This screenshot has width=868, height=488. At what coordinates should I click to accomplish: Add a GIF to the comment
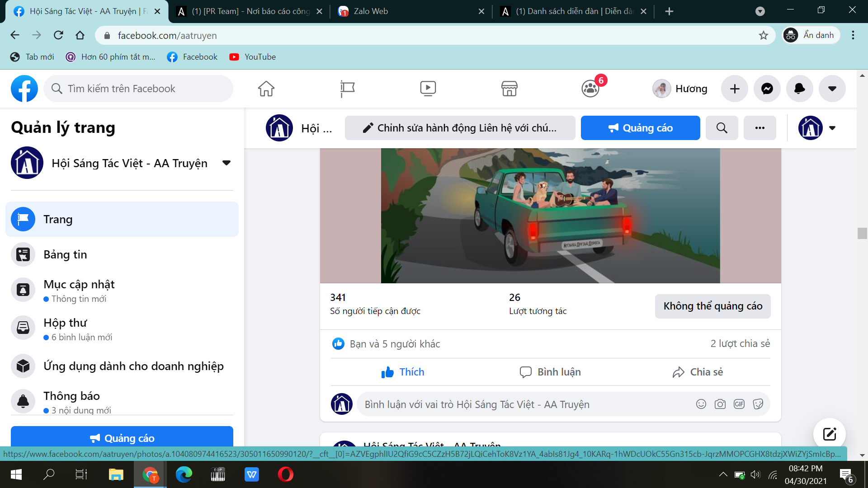pos(739,404)
